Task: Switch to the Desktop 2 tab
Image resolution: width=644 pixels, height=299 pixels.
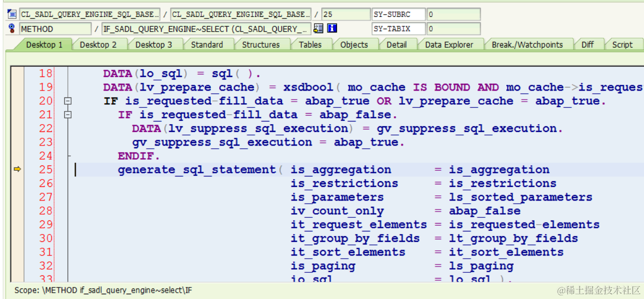Action: pos(98,45)
